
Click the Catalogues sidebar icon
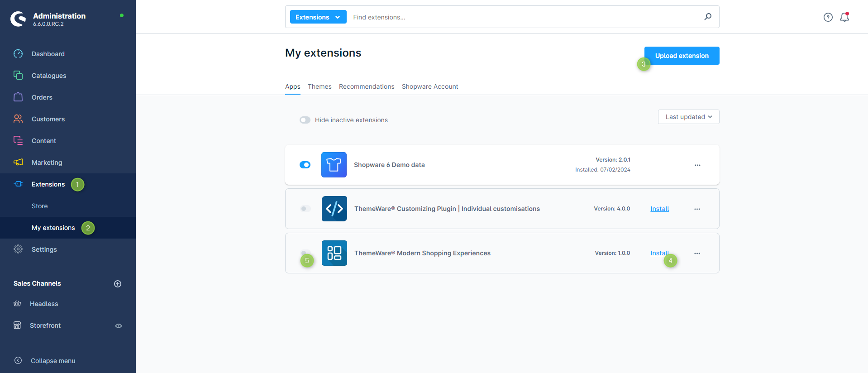coord(18,75)
